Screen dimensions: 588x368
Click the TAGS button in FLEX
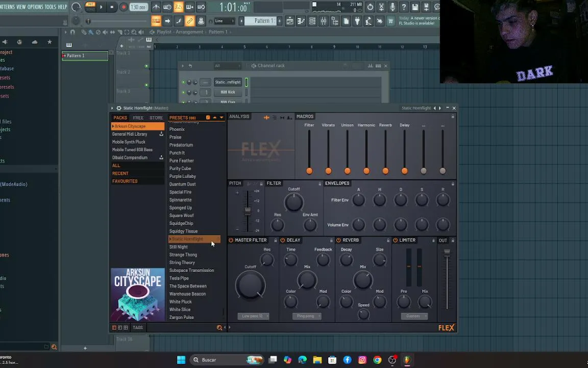[138, 328]
